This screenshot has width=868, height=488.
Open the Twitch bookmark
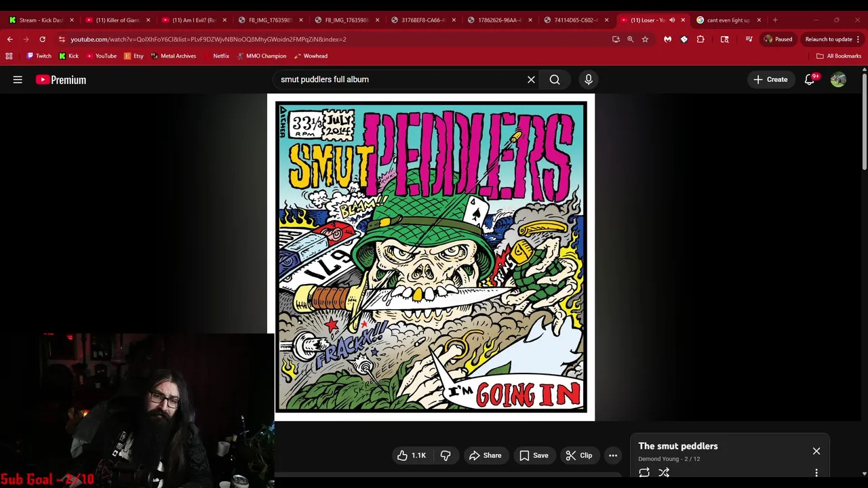(x=39, y=56)
